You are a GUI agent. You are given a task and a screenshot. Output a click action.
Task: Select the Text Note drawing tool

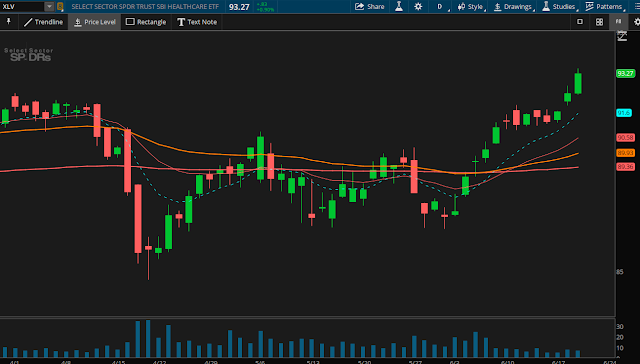[x=197, y=22]
